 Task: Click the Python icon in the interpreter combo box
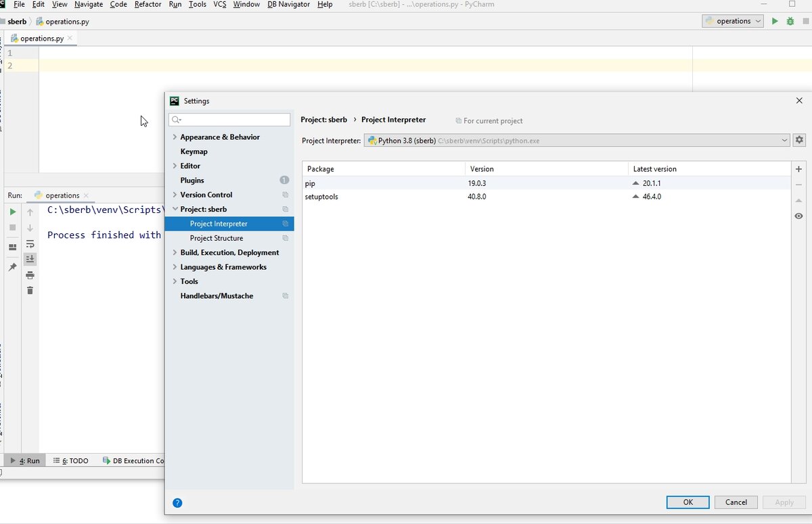(372, 141)
